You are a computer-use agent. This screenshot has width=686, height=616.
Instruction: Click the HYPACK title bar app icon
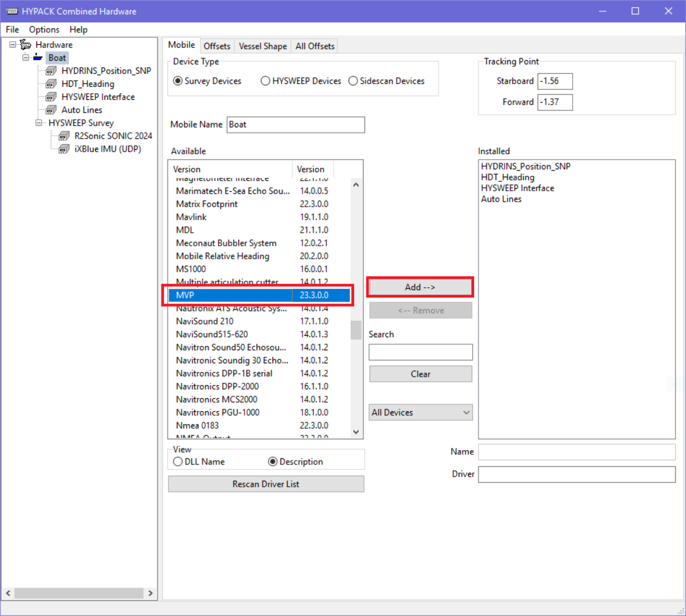point(12,11)
